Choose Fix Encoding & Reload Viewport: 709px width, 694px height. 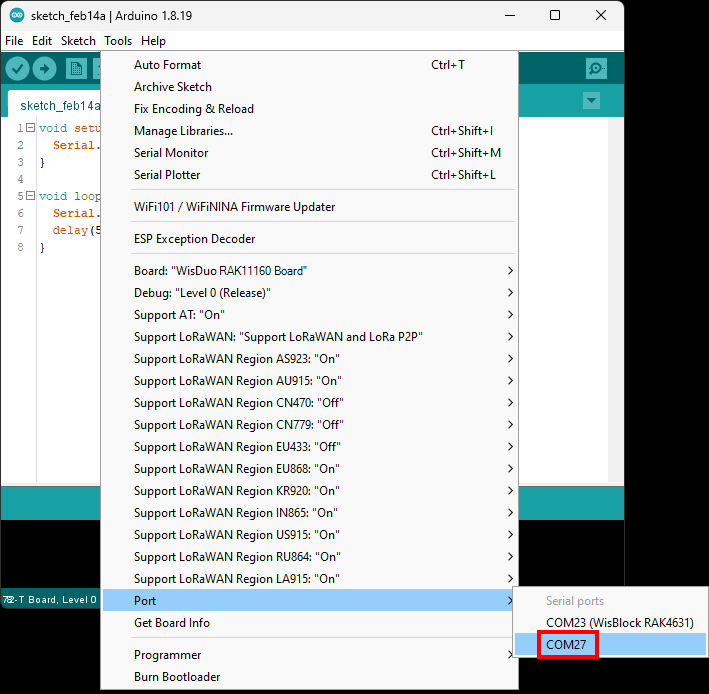coord(310,109)
